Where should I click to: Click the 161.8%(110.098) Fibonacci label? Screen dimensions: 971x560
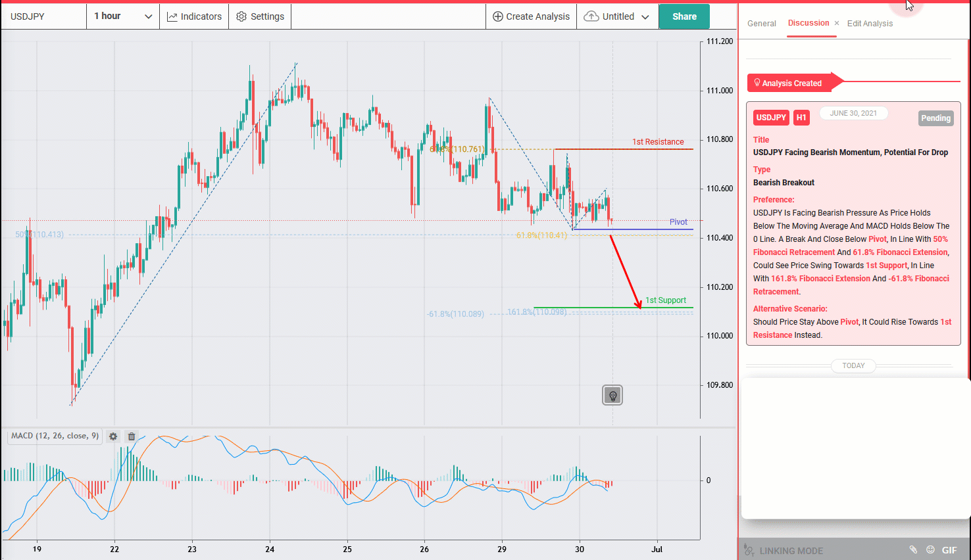click(537, 312)
